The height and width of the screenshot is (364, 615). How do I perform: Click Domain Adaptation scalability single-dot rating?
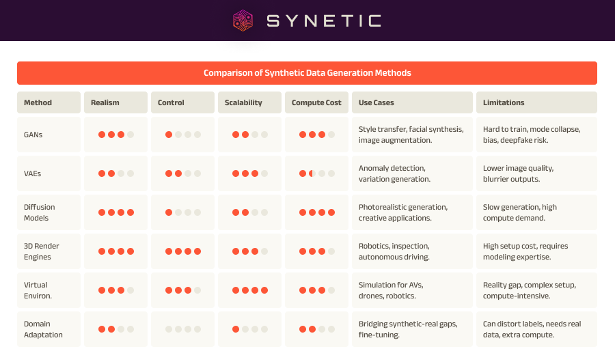pos(250,329)
